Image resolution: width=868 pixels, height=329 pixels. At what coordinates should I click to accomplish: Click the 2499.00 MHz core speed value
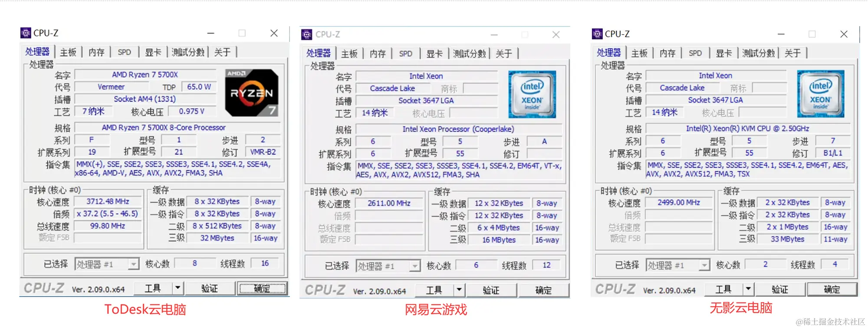679,202
